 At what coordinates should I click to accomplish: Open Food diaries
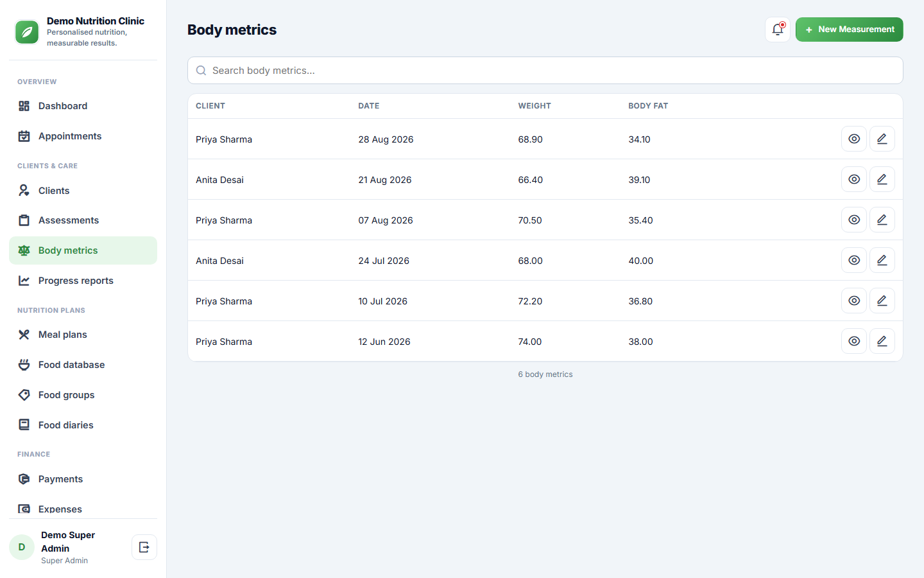83,425
